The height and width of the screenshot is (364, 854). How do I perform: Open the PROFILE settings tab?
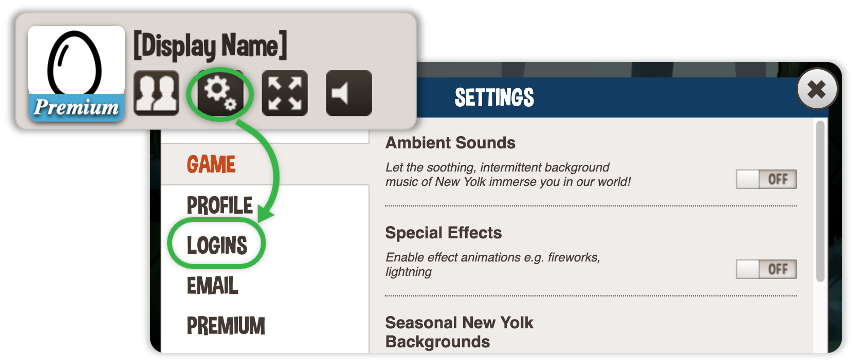pyautogui.click(x=219, y=205)
